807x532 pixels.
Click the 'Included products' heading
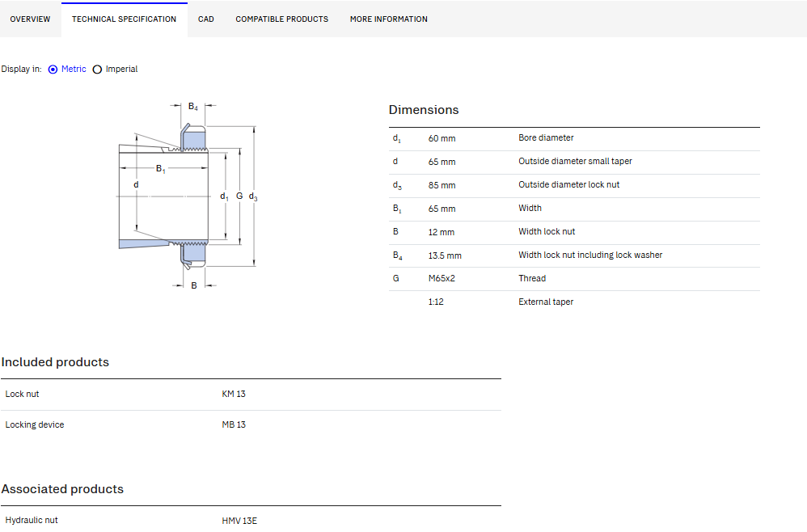55,362
